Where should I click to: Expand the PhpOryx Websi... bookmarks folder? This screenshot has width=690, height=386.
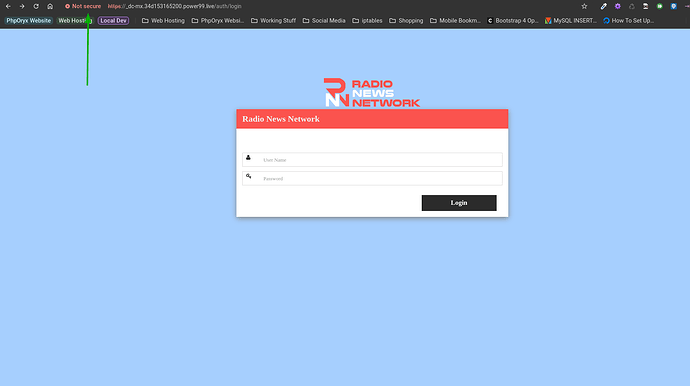(217, 21)
